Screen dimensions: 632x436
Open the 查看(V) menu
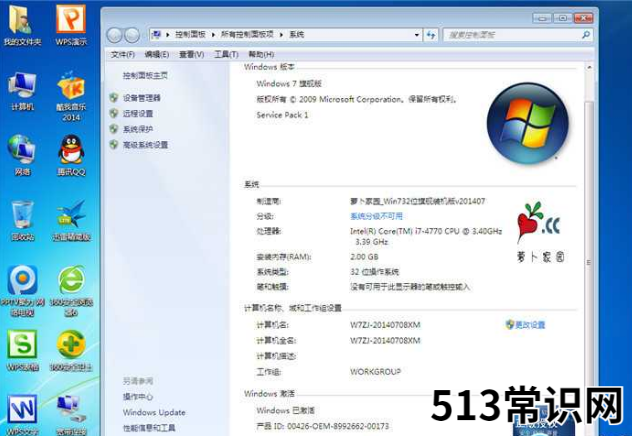[x=191, y=54]
